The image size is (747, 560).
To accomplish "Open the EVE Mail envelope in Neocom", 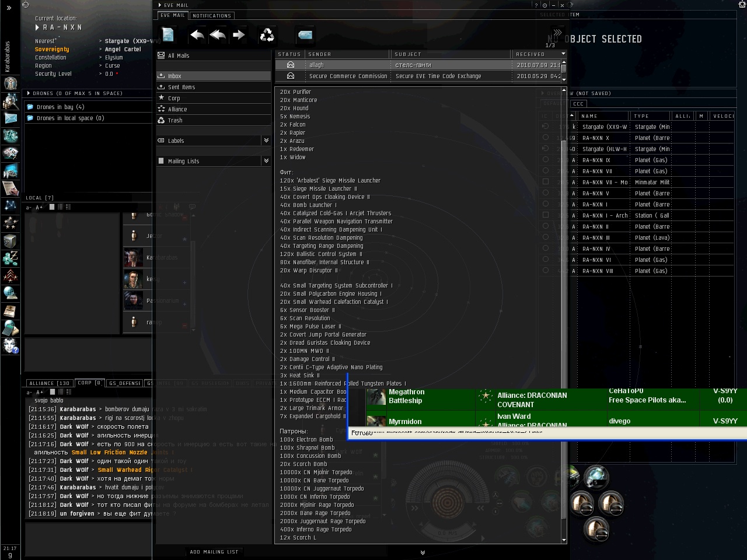I will pos(10,118).
